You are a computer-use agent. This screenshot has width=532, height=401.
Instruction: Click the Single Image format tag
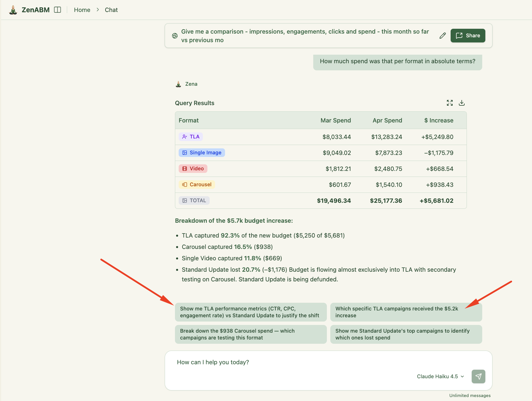(202, 153)
